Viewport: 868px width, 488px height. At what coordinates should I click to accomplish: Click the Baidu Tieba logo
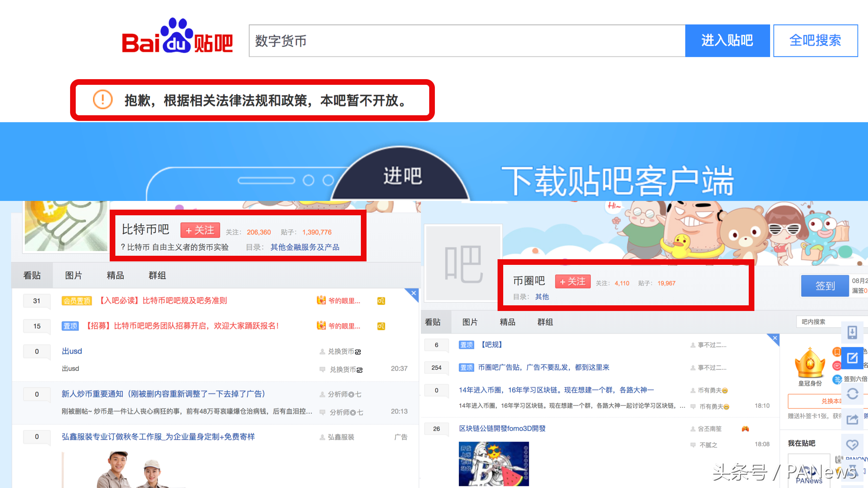coord(177,37)
